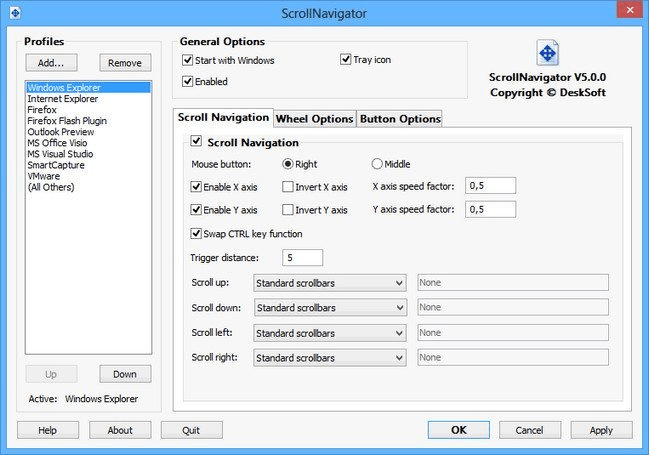Screen dimensions: 649x455
Task: Open the Scroll right combo box
Action: coord(330,357)
